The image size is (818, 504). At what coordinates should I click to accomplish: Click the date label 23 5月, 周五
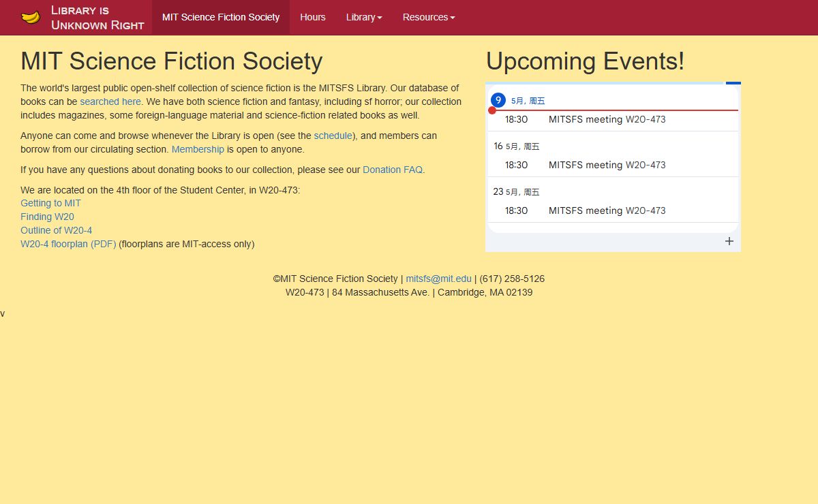516,191
